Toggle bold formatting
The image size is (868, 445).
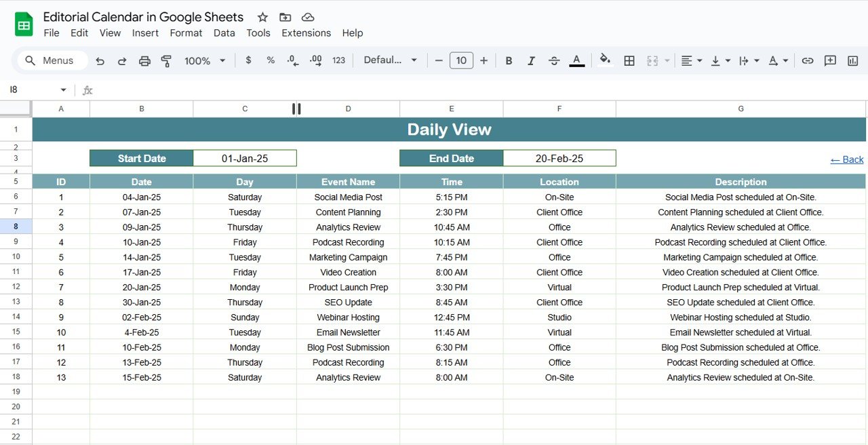pos(509,61)
